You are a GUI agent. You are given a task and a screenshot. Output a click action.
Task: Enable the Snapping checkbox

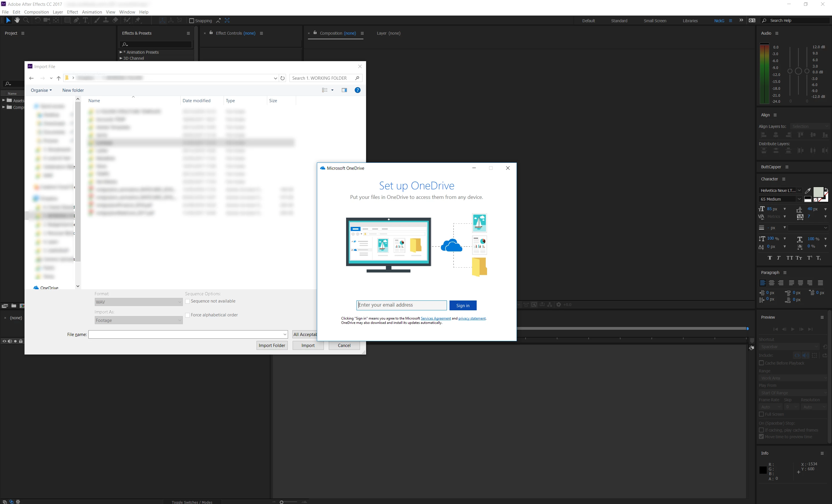pos(192,20)
